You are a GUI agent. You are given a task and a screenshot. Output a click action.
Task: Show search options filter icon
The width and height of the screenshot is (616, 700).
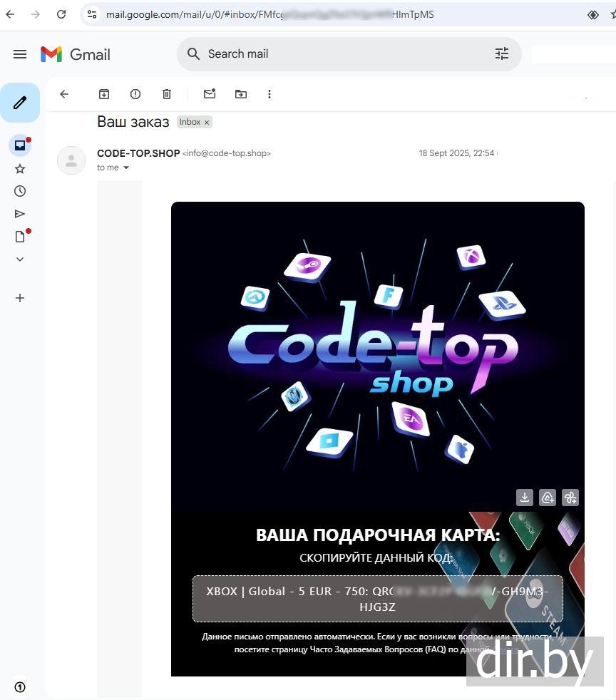(502, 54)
